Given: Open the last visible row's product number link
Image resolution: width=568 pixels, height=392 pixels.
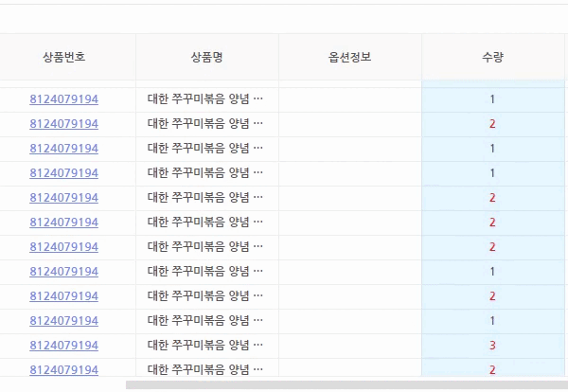Looking at the screenshot, I should pyautogui.click(x=64, y=370).
